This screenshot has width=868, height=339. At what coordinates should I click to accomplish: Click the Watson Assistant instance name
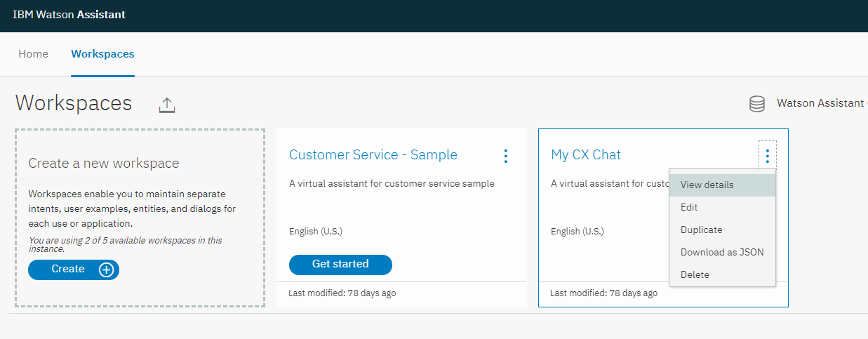coord(822,103)
